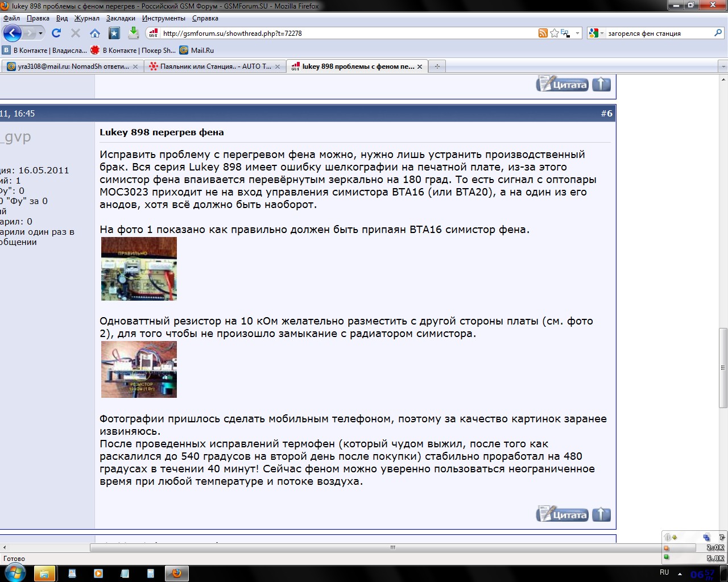Go forward with the Firefox forward arrow
Viewport: 728px width, 582px height.
pos(29,33)
